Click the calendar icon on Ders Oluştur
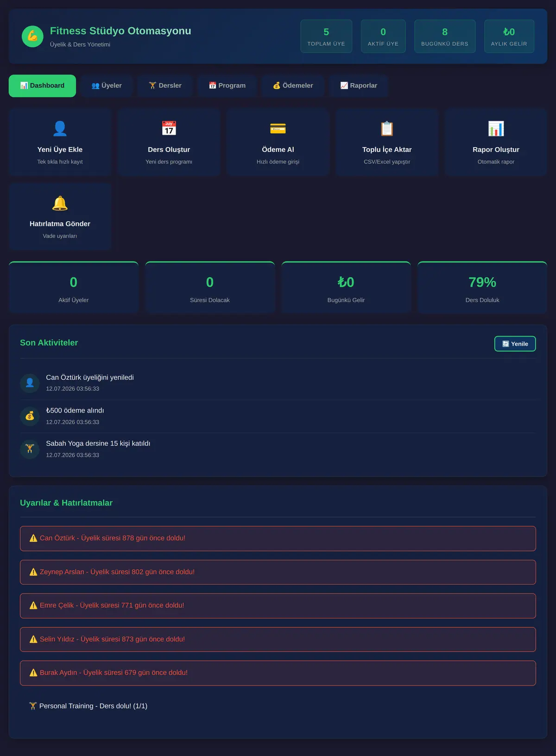 click(x=169, y=128)
